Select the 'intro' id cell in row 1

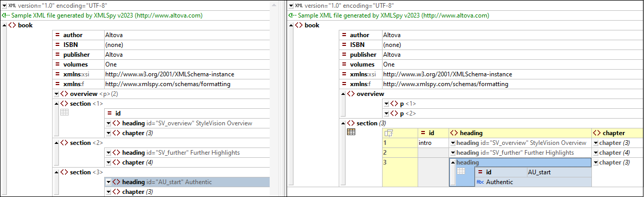click(x=433, y=143)
